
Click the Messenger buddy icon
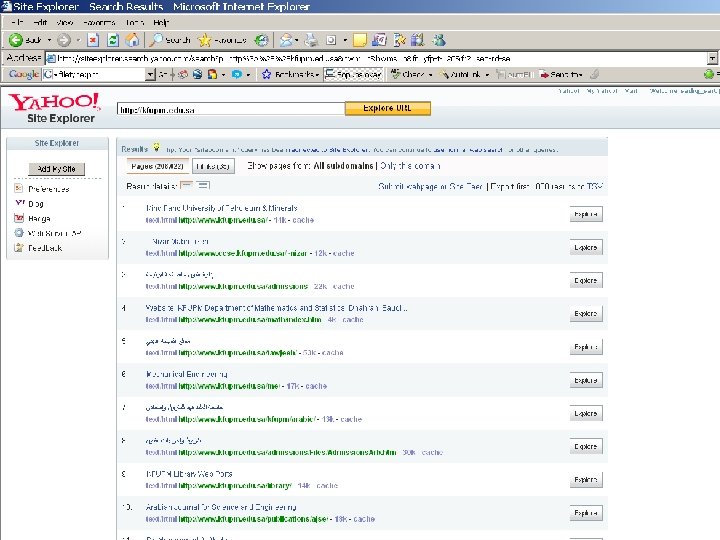(x=439, y=40)
